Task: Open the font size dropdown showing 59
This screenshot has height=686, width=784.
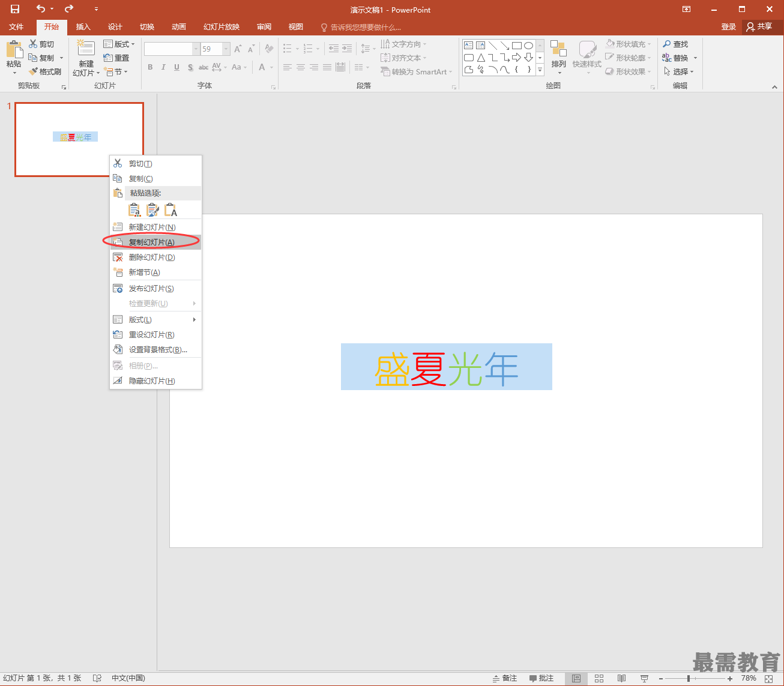Action: point(226,49)
